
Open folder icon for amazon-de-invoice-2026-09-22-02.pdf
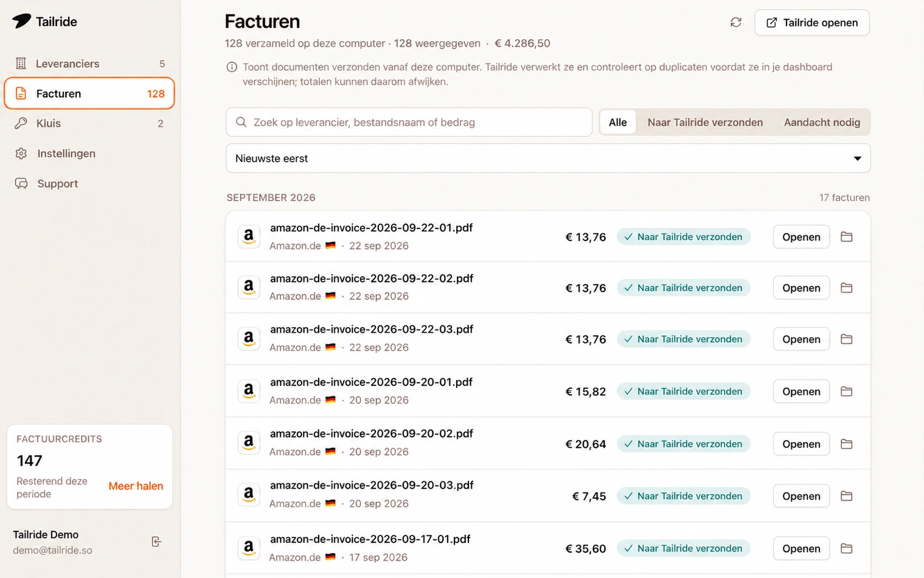click(847, 288)
